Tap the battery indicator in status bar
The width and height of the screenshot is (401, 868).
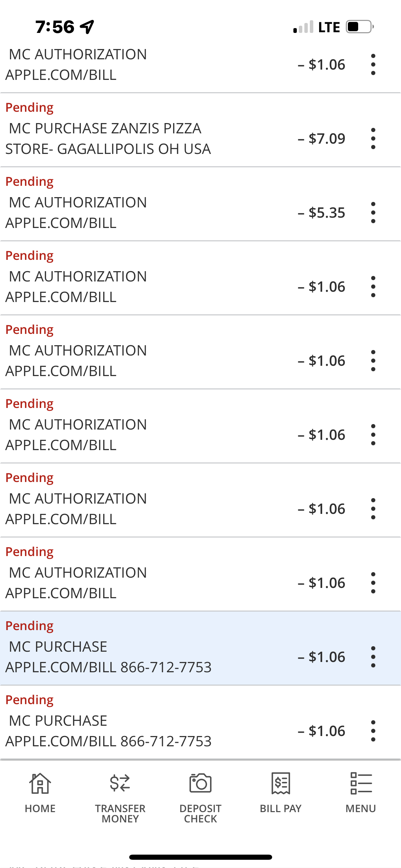[x=359, y=27]
